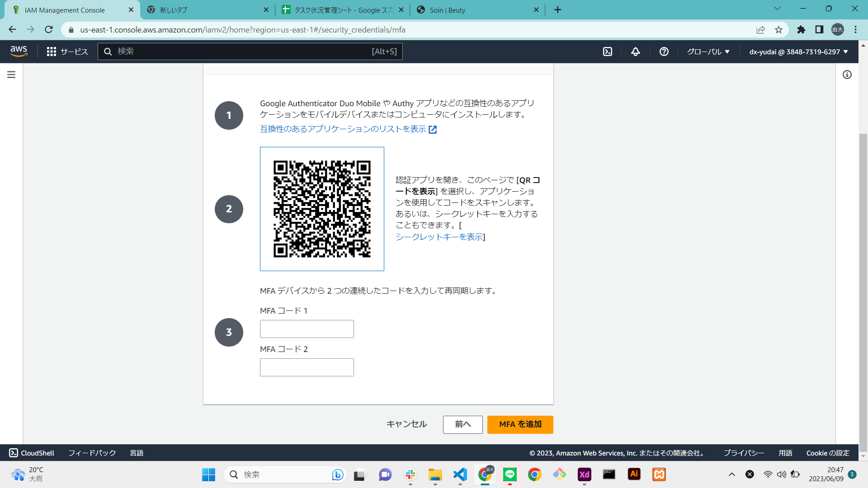868x488 pixels.
Task: Switch to the Soin | Beuty tab
Action: (x=477, y=10)
